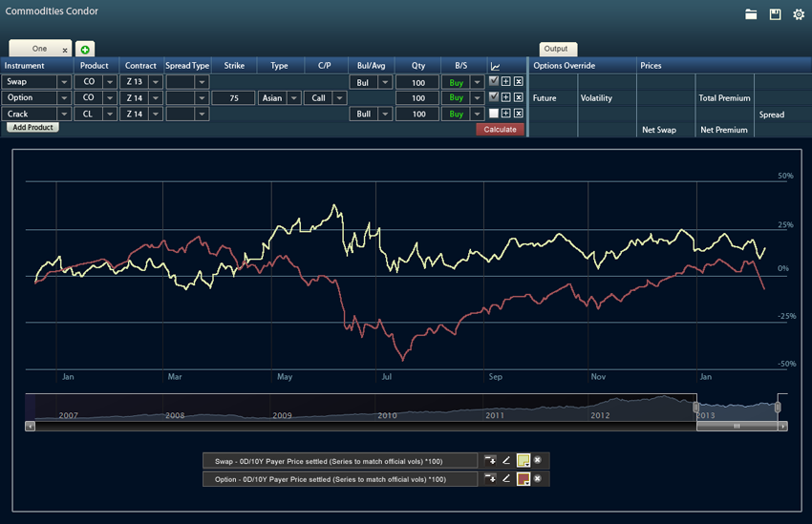Open Spread Type dropdown in Swap row
This screenshot has height=524, width=812.
(202, 82)
